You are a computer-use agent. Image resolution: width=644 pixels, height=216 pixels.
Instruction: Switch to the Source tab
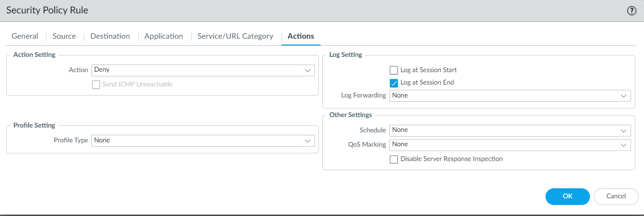[64, 36]
